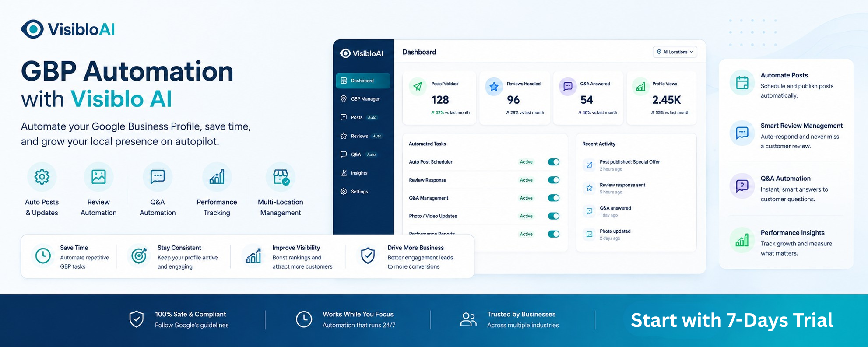Click the 96 Reviews Handled value

(x=513, y=100)
